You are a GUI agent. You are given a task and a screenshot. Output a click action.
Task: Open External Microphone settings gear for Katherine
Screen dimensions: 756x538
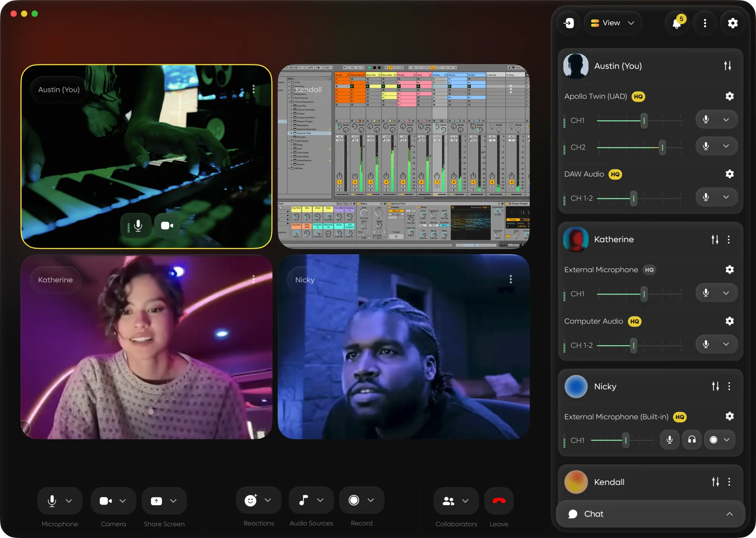click(730, 270)
